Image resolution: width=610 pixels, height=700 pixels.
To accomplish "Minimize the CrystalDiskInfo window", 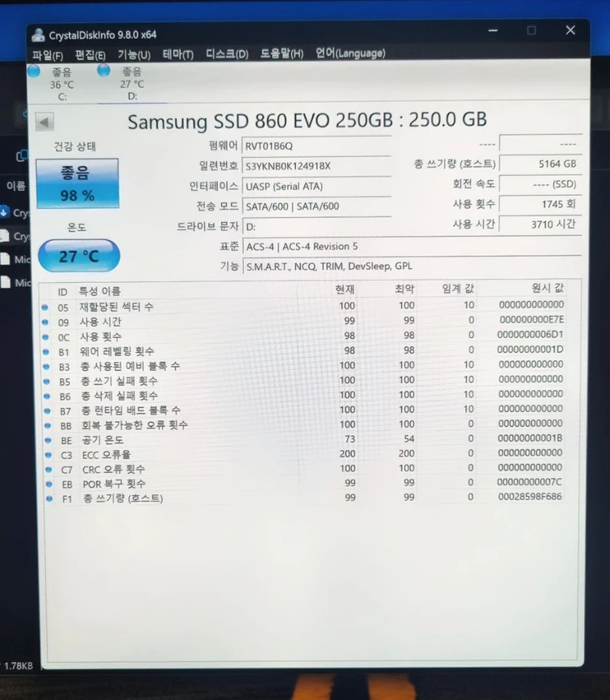I will click(x=493, y=30).
